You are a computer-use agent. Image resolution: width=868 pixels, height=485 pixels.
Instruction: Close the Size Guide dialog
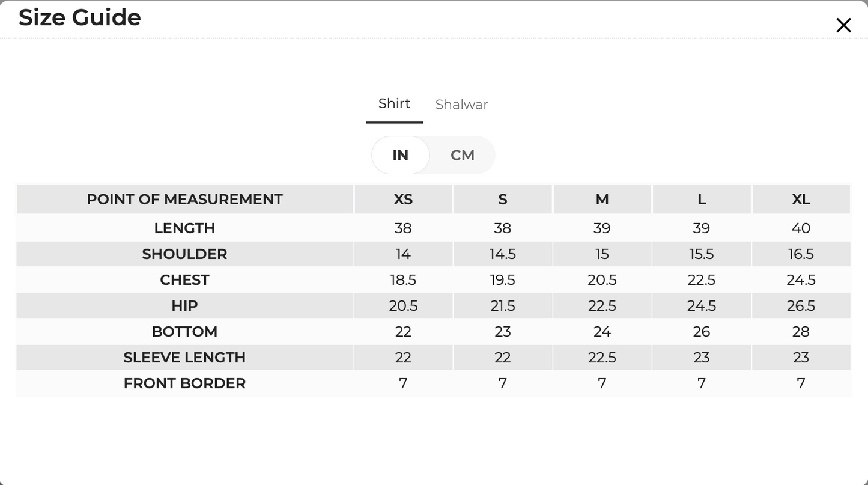pyautogui.click(x=843, y=25)
